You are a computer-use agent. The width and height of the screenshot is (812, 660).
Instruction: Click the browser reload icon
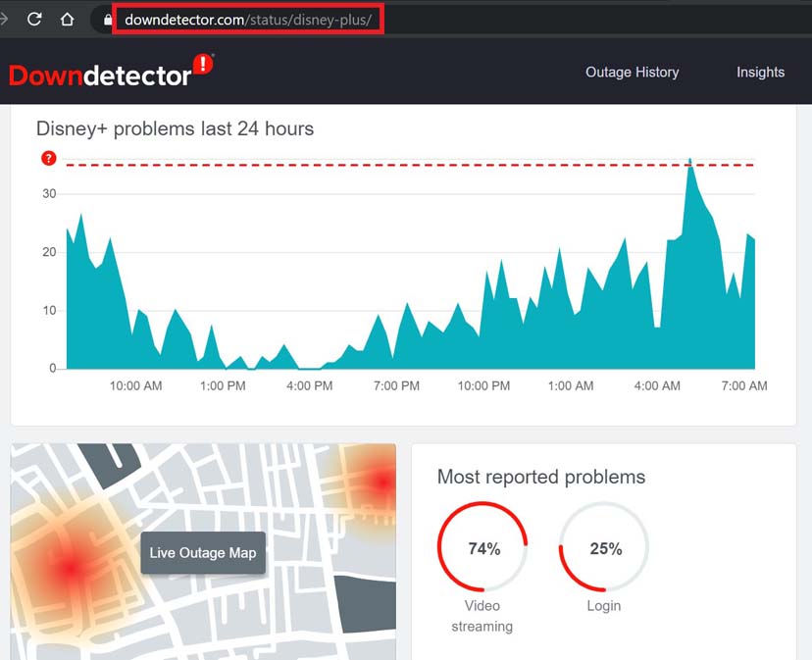coord(34,20)
